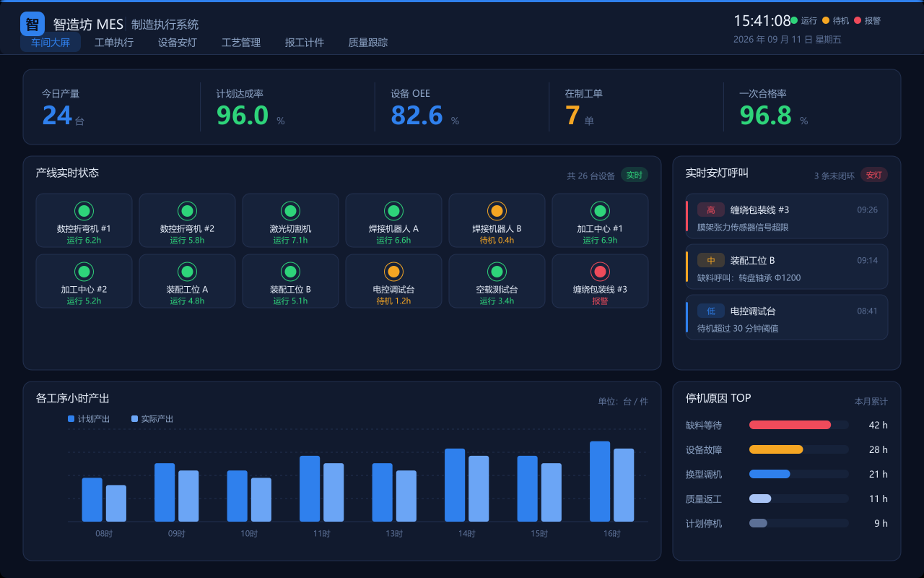Select the 激光切割机 status icon
Screen dimensions: 924x578
tap(290, 211)
